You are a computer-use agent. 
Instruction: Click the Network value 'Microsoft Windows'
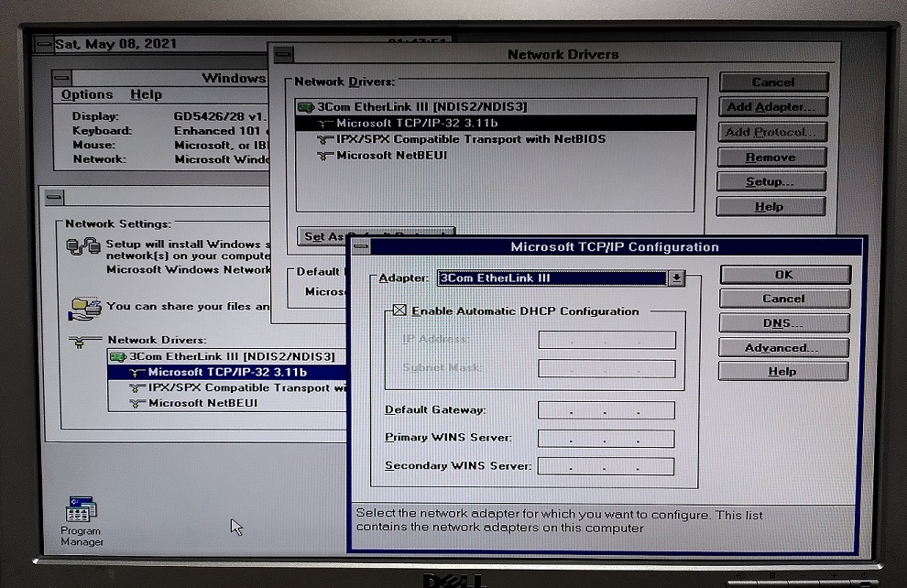[x=222, y=159]
